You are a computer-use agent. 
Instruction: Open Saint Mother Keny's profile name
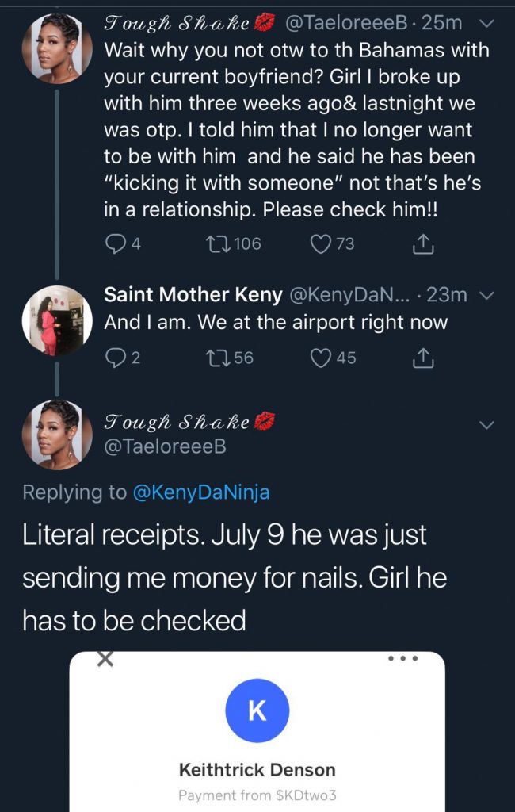click(193, 295)
